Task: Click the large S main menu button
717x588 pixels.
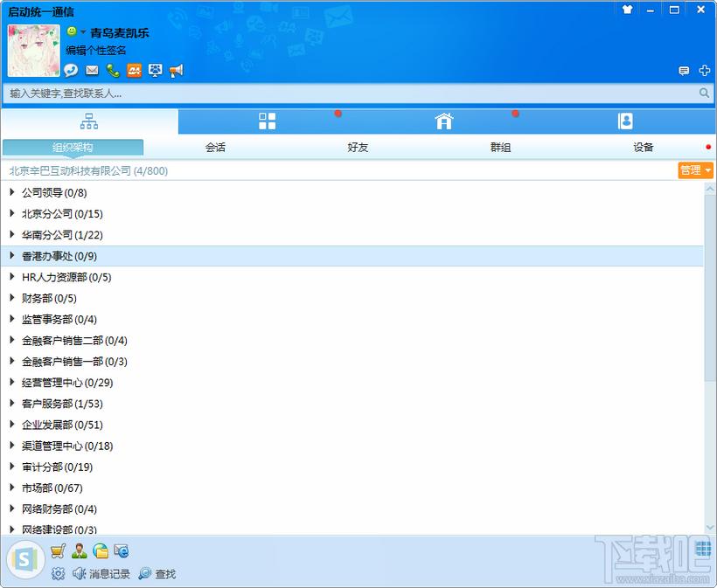Action: (25, 560)
